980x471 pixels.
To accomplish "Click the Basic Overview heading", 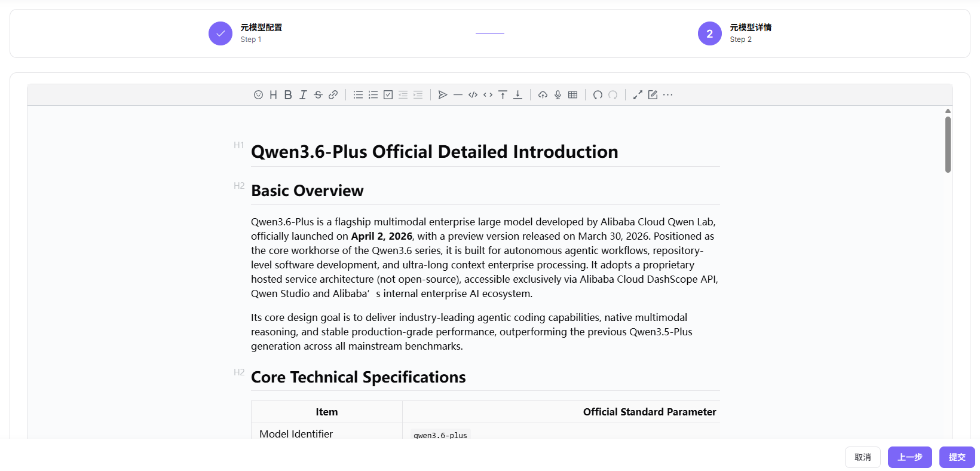I will (x=307, y=191).
